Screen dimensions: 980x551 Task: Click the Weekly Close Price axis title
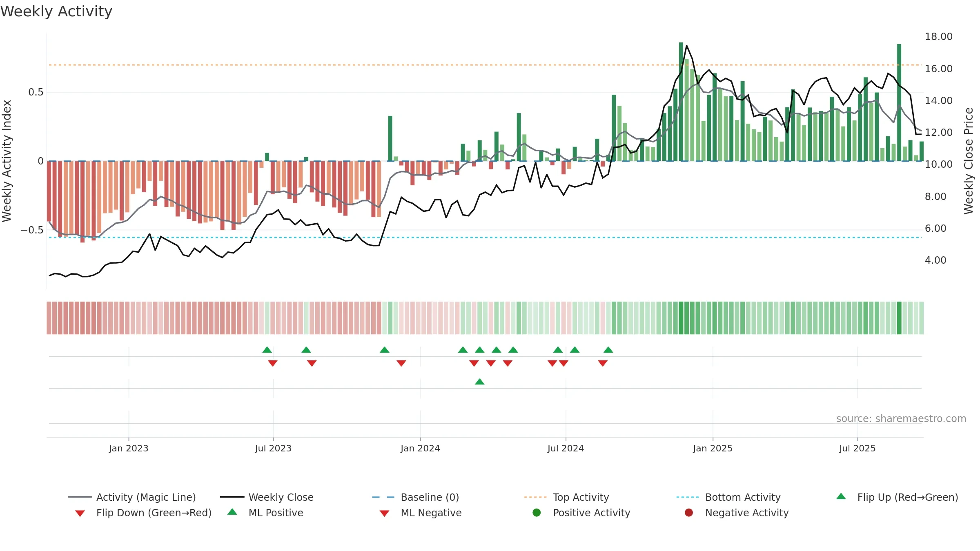point(969,161)
